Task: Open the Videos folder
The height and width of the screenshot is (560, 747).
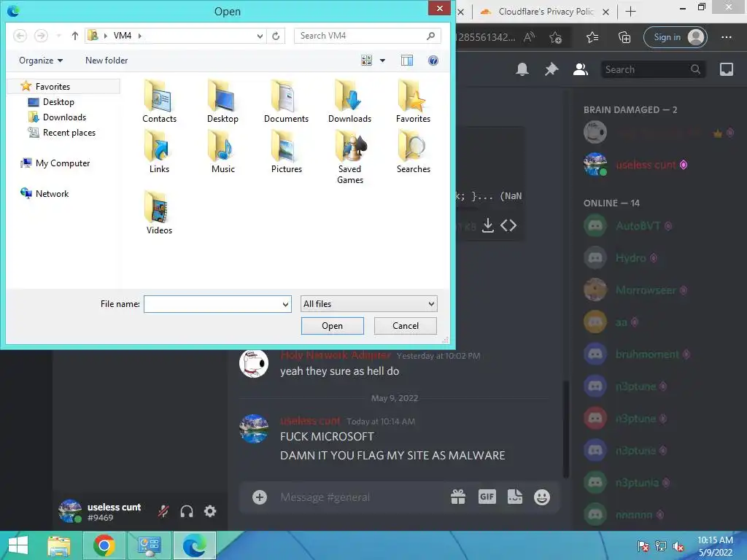Action: [x=159, y=213]
